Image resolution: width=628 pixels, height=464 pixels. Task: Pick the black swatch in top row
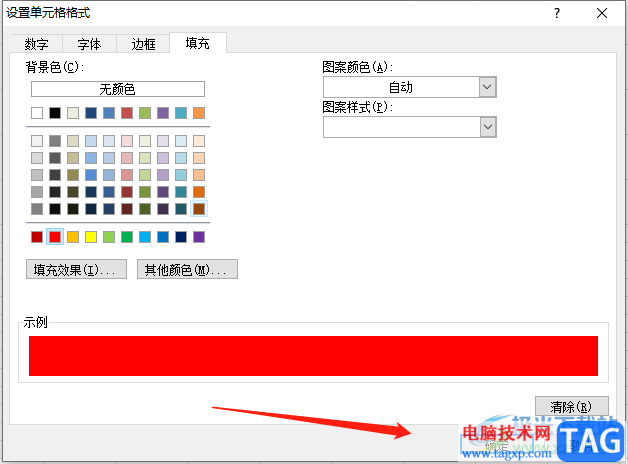click(x=55, y=113)
